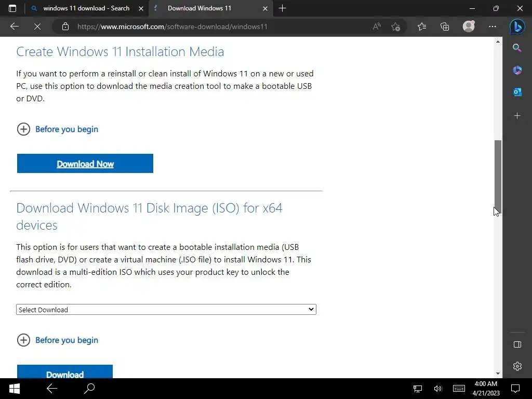Open Outlook in the sidebar

pyautogui.click(x=517, y=92)
